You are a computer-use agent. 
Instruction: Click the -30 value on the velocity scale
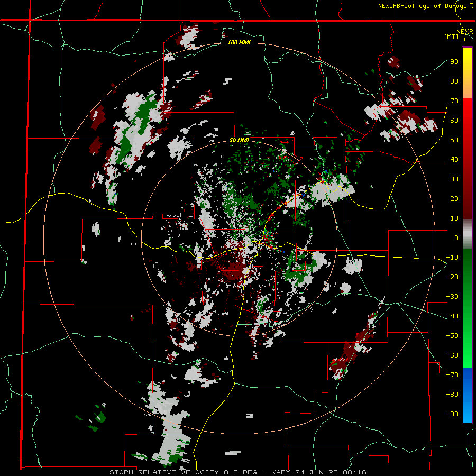pyautogui.click(x=452, y=297)
